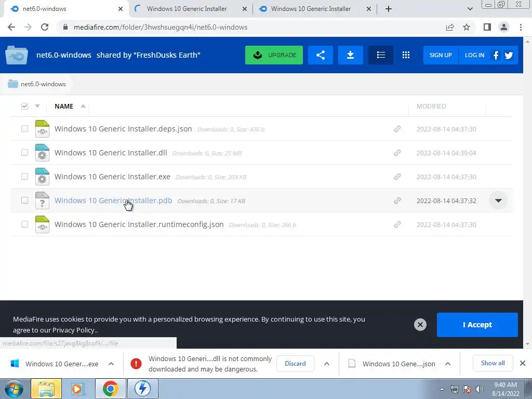Toggle NAME column sort arrow

pyautogui.click(x=83, y=106)
